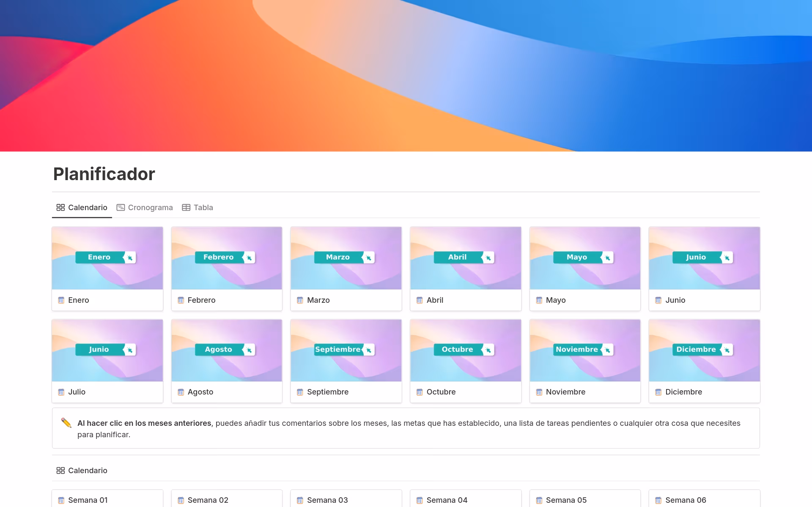This screenshot has width=812, height=507.
Task: Click the calendar page icon beside Abril
Action: click(420, 300)
